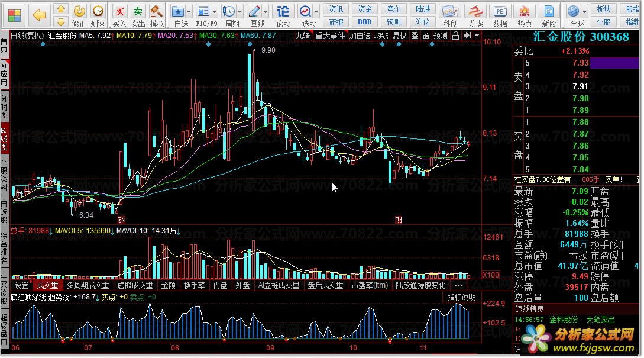Open 指标说明 indicator description
Screen dimensions: 644x358
[462, 297]
